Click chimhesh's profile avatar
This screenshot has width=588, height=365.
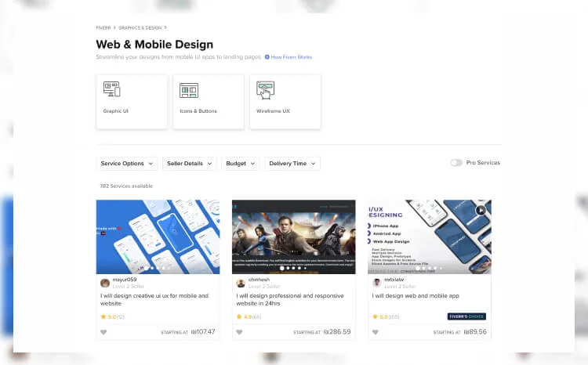click(x=241, y=283)
